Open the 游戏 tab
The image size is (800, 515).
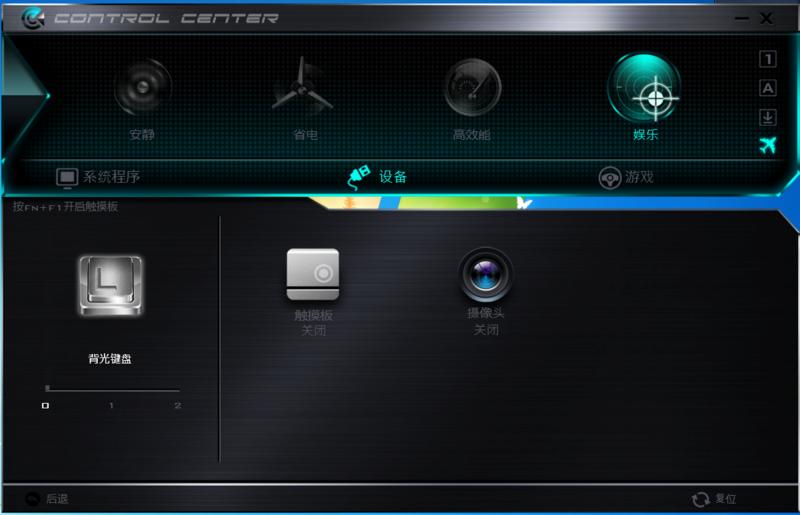(626, 178)
